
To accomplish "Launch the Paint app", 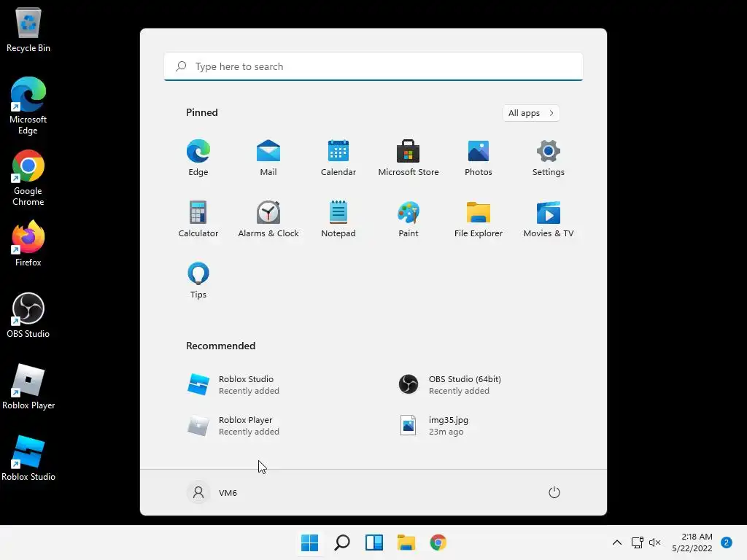I will pyautogui.click(x=409, y=219).
